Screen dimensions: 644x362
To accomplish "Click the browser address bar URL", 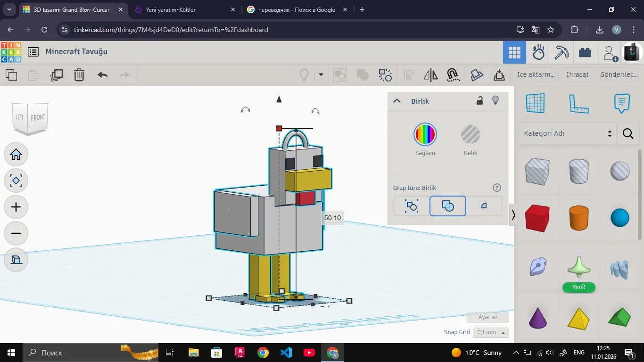I will 171,30.
